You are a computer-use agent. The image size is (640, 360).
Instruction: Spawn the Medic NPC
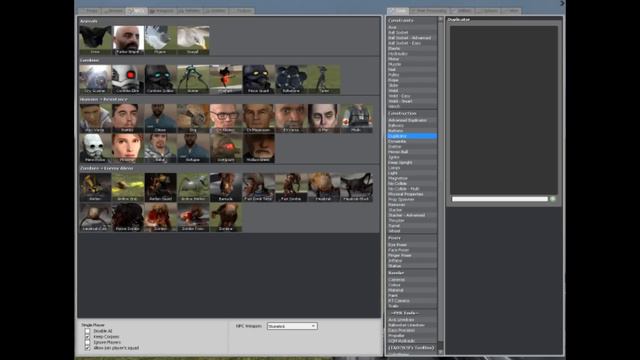[x=356, y=118]
